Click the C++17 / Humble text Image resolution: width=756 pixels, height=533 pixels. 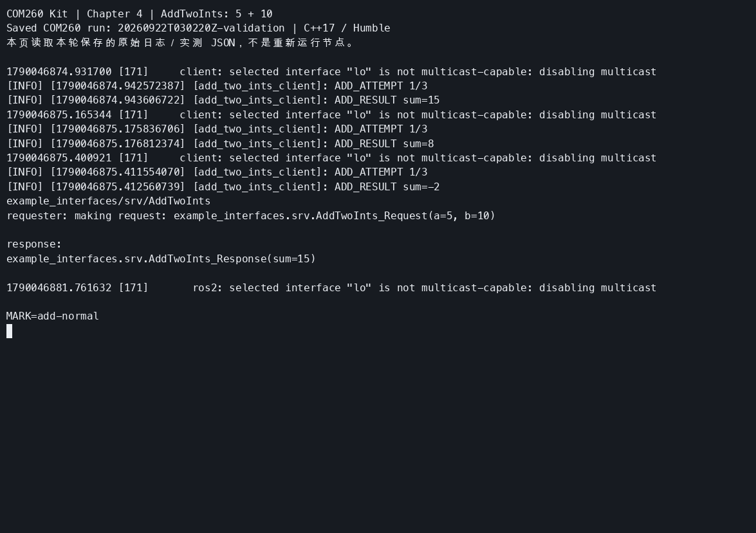[x=347, y=28]
